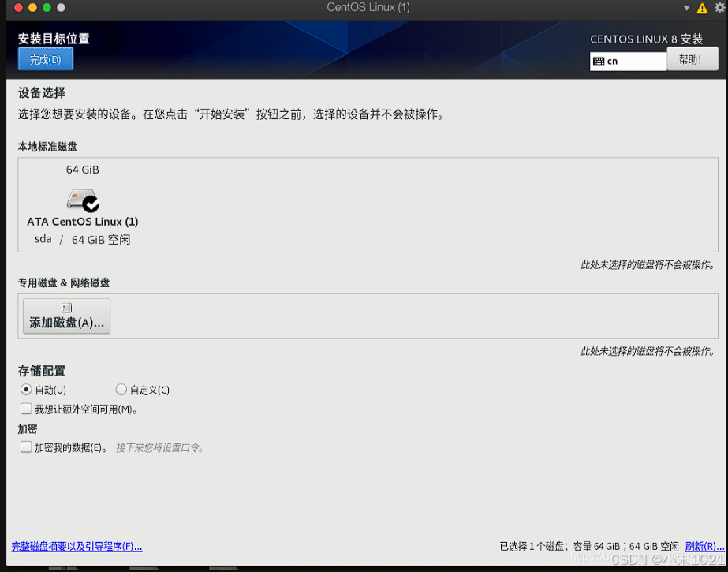Open 完整磁盘摘要以及引导程序(F)... link
This screenshot has width=728, height=572.
(77, 547)
